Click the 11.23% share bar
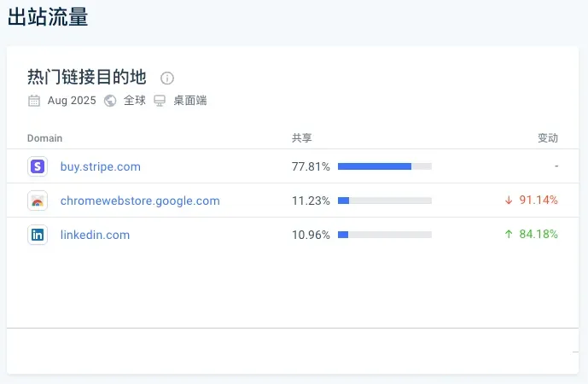 (385, 201)
